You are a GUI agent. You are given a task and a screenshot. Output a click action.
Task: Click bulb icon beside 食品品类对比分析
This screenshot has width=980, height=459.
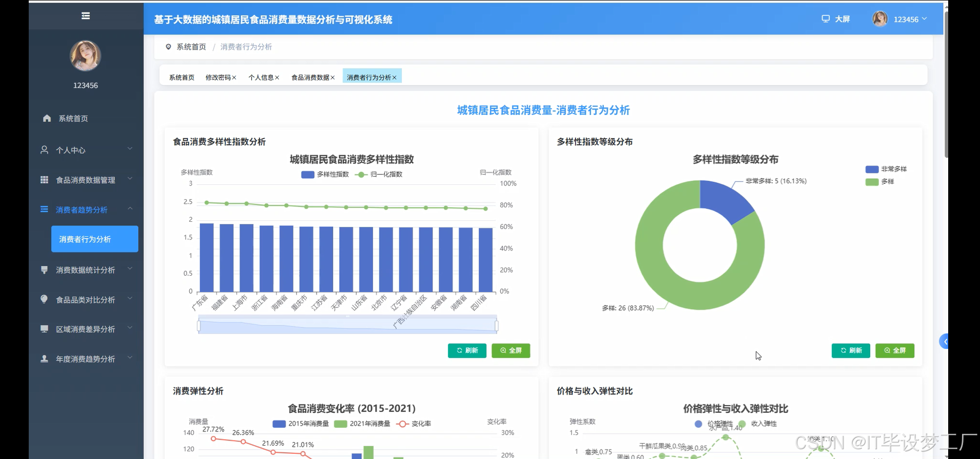pyautogui.click(x=45, y=299)
